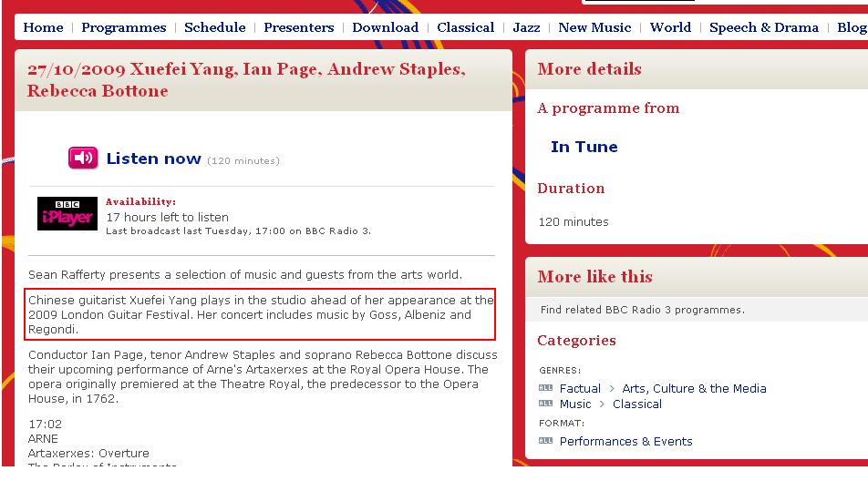Open the Music genre link
The height and width of the screenshot is (481, 868).
pyautogui.click(x=575, y=404)
